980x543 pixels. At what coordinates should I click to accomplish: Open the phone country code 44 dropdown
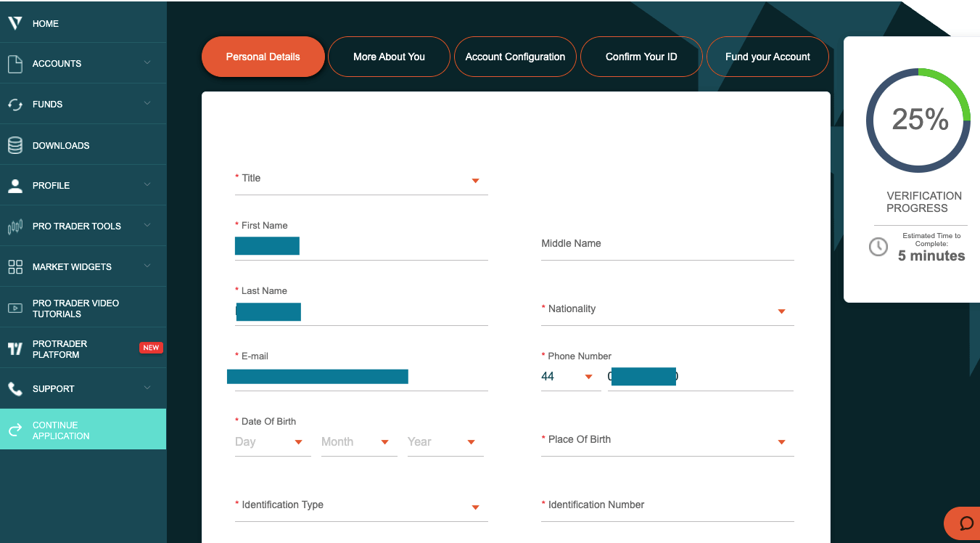coord(570,377)
